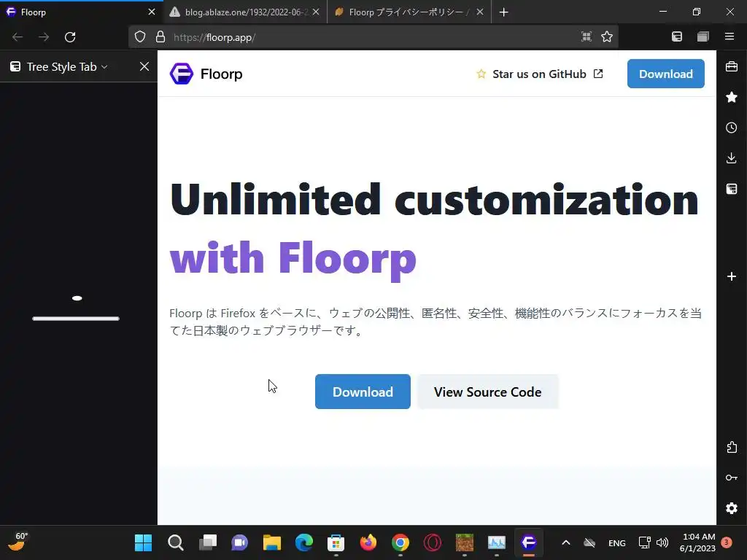Click the QR code icon in address bar

click(x=587, y=36)
